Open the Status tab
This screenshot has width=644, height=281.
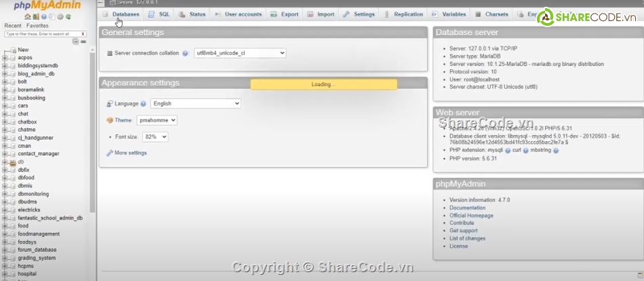pyautogui.click(x=193, y=14)
